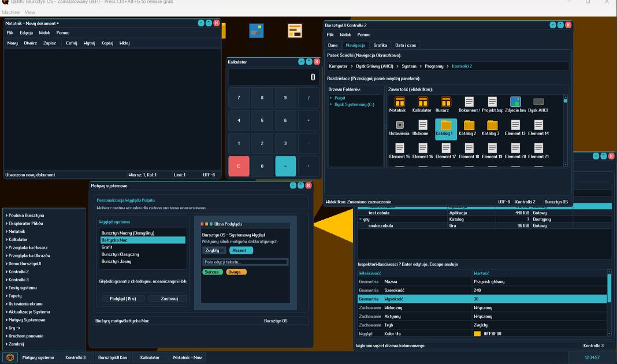Click the teal equals key in Kalkulator
Screen dimensions: 617x364
click(285, 166)
